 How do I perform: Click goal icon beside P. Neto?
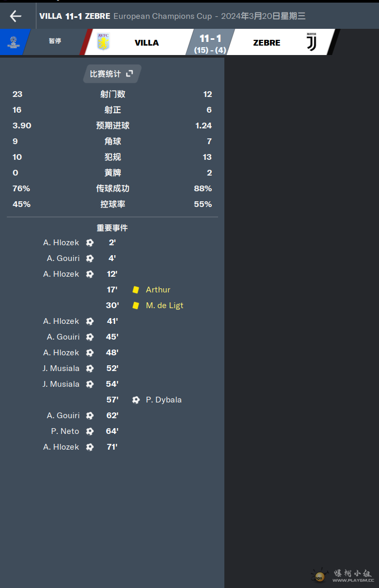[90, 431]
